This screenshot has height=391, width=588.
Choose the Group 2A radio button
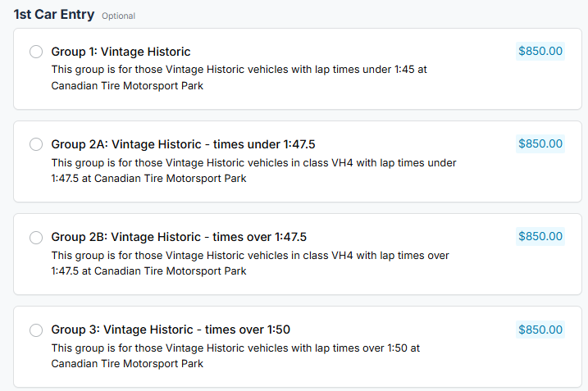(36, 144)
